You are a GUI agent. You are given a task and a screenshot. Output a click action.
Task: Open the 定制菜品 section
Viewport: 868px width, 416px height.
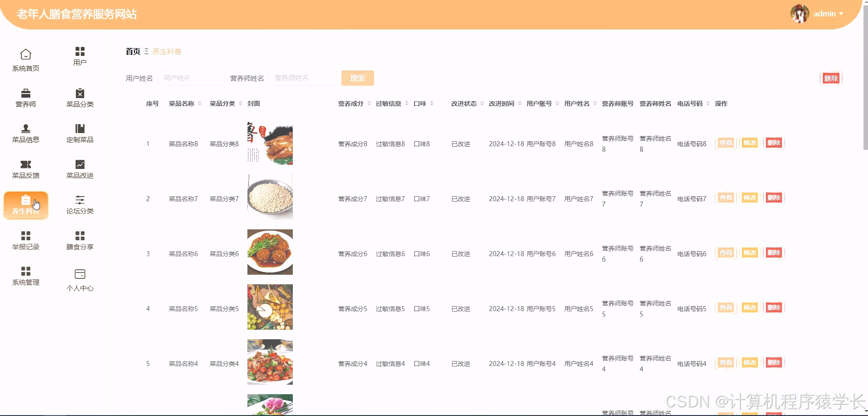click(79, 134)
